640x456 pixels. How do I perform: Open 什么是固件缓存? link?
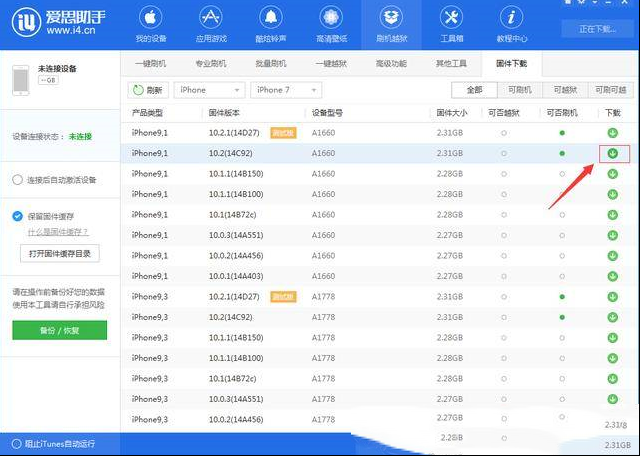point(58,232)
